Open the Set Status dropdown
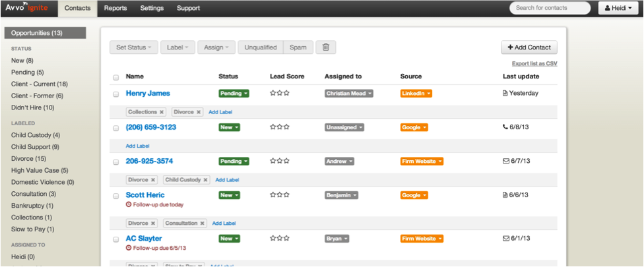Viewport: 644px width, 267px height. coord(134,47)
